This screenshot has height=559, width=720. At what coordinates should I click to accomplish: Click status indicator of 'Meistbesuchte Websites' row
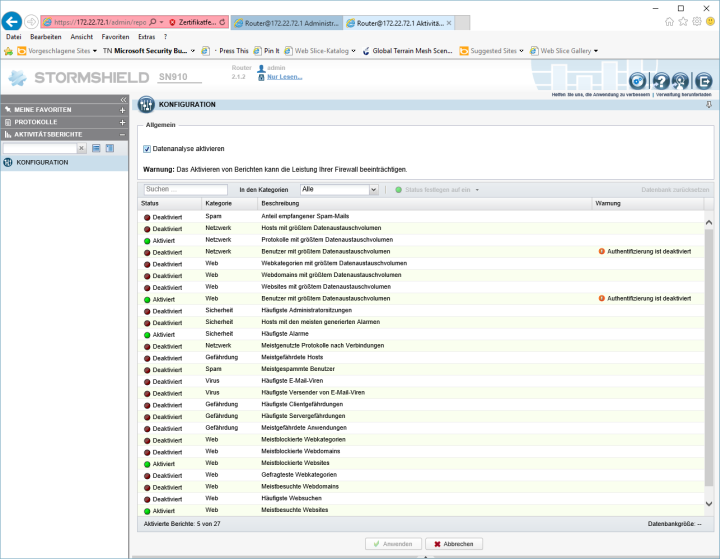(x=146, y=510)
